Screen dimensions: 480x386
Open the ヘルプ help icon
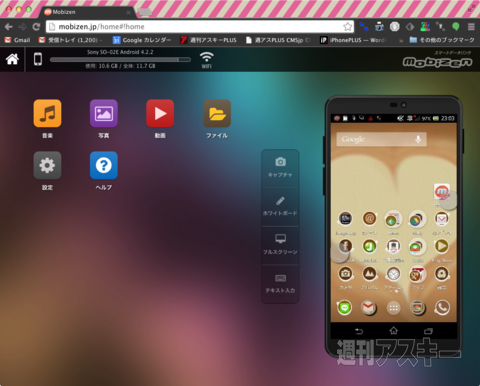pos(104,165)
